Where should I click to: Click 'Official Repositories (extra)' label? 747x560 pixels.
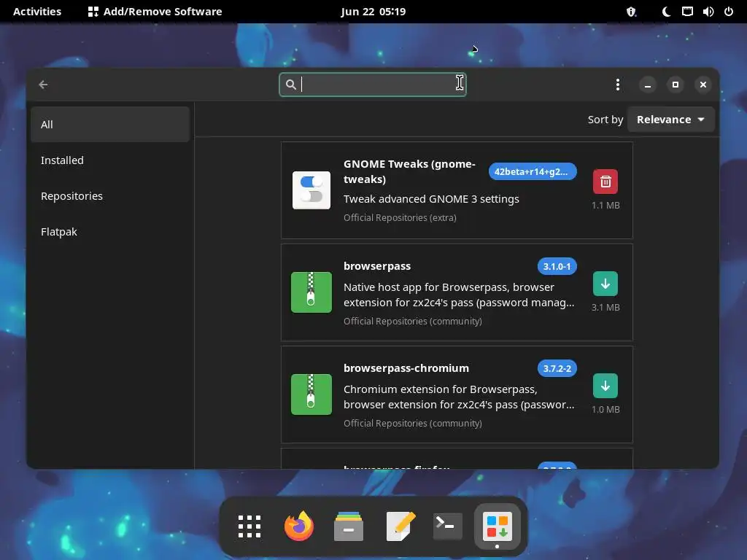point(400,217)
